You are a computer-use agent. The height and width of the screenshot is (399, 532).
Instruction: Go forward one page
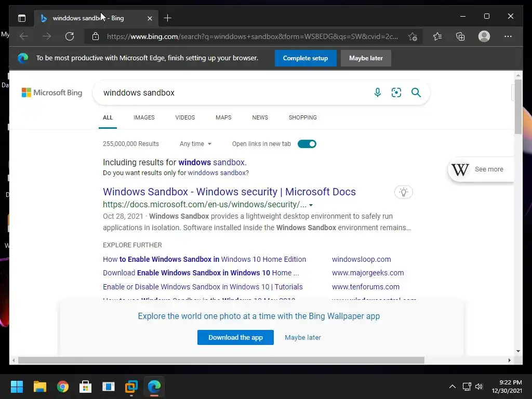coord(47,36)
